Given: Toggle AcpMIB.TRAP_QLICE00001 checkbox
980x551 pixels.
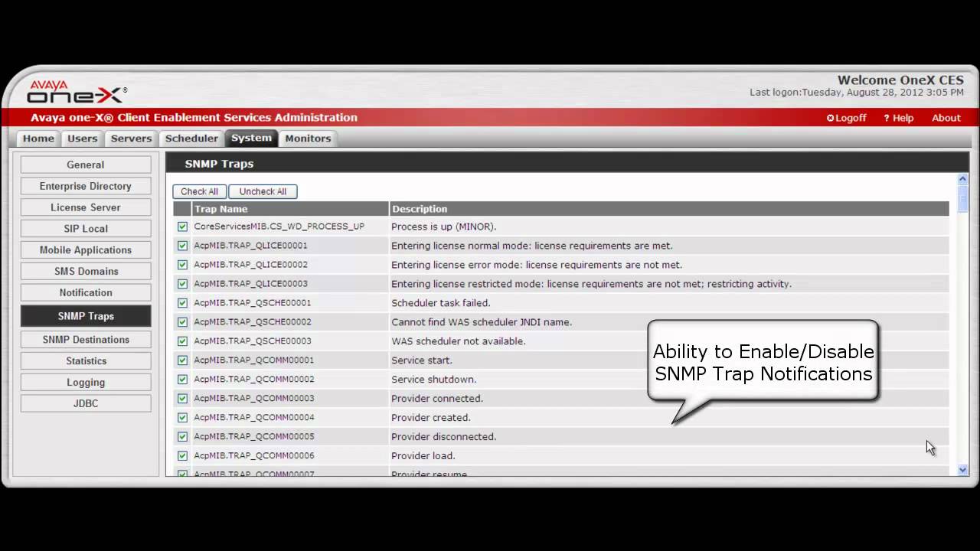Looking at the screenshot, I should pos(182,246).
